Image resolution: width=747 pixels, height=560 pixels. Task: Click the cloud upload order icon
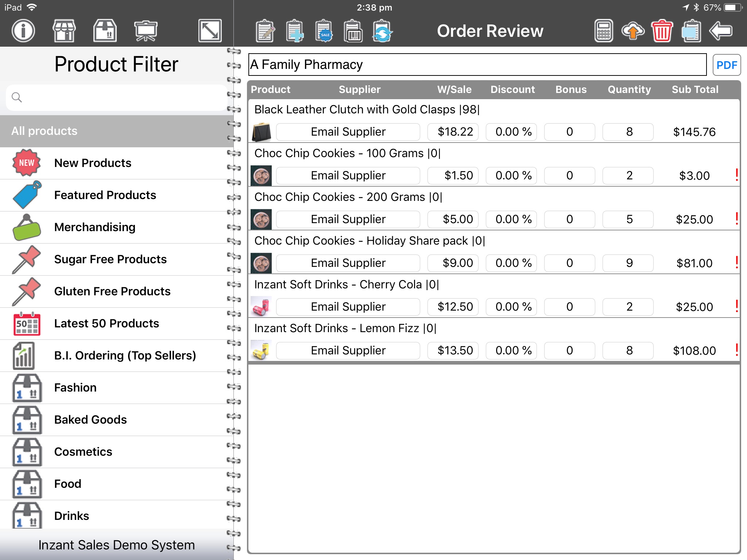633,31
